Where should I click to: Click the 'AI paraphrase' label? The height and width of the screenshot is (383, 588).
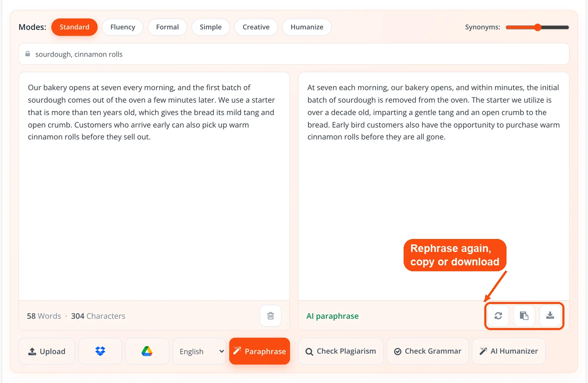(333, 316)
